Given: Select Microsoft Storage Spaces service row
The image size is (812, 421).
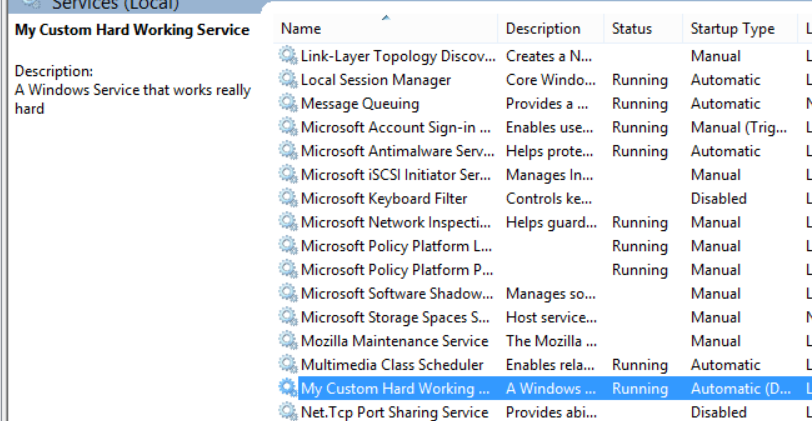Looking at the screenshot, I should pyautogui.click(x=395, y=317).
